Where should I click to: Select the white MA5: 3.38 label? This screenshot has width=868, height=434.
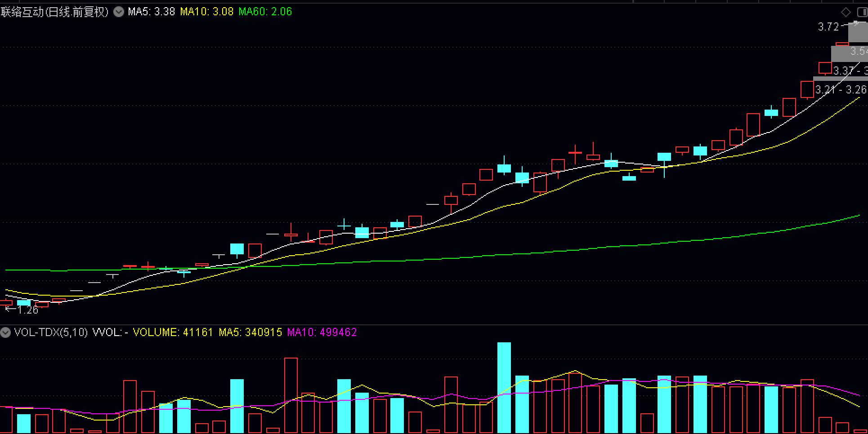click(x=151, y=12)
